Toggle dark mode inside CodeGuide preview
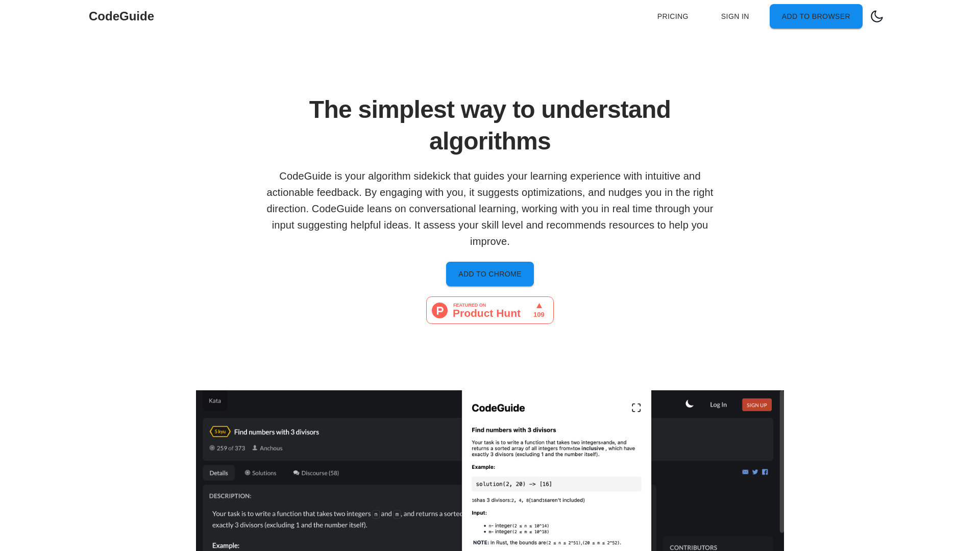Image resolution: width=980 pixels, height=551 pixels. click(x=689, y=405)
